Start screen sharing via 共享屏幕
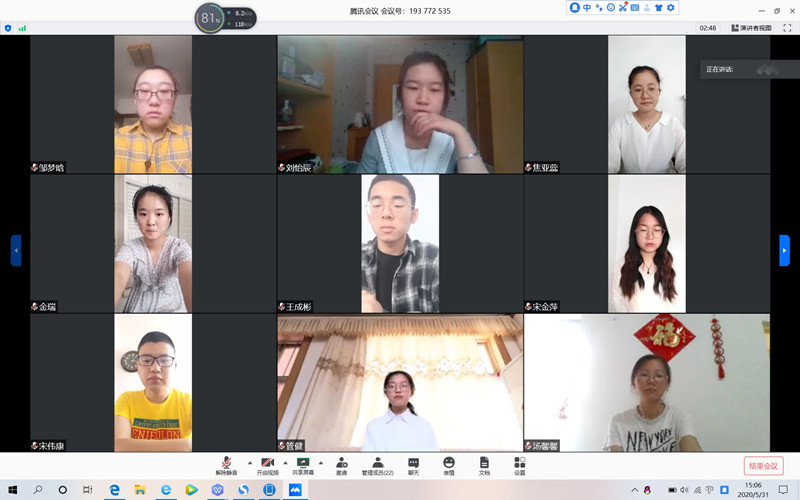 pyautogui.click(x=303, y=464)
